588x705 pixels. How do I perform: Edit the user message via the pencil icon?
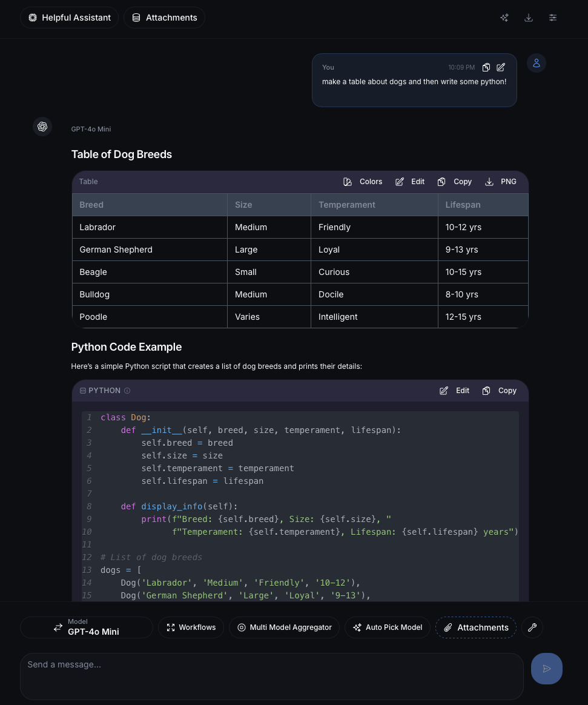pyautogui.click(x=501, y=67)
